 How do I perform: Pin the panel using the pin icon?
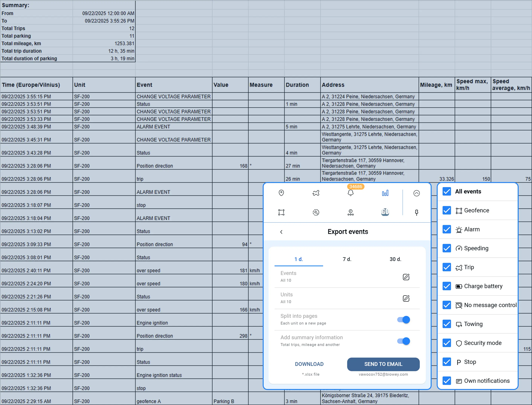417,212
